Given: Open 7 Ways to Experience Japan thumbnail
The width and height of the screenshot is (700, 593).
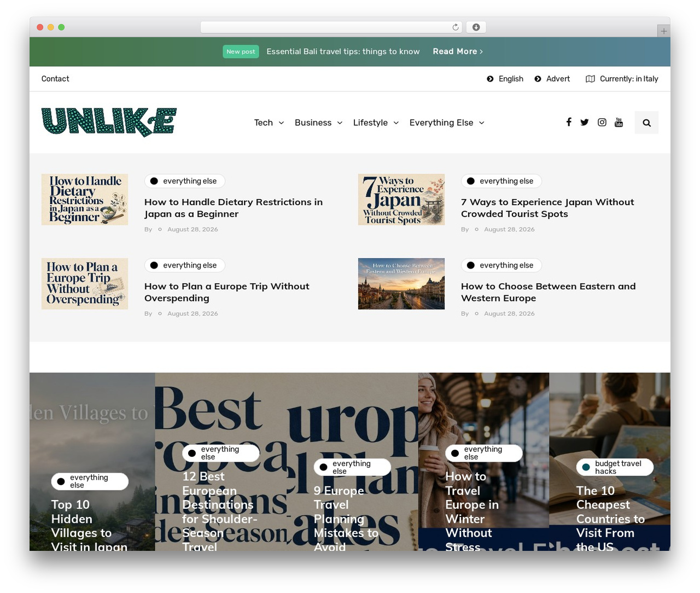Looking at the screenshot, I should point(401,200).
